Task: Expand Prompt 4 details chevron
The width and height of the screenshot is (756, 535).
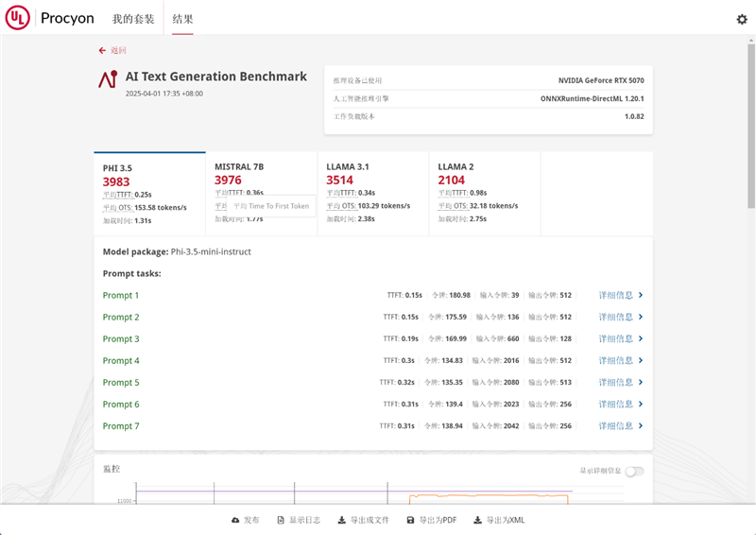Action: point(641,360)
